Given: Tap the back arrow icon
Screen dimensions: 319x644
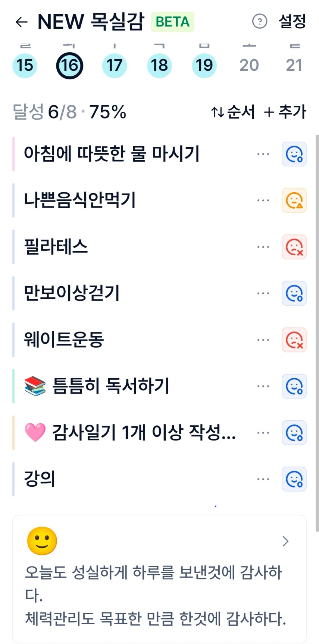Looking at the screenshot, I should (x=22, y=22).
